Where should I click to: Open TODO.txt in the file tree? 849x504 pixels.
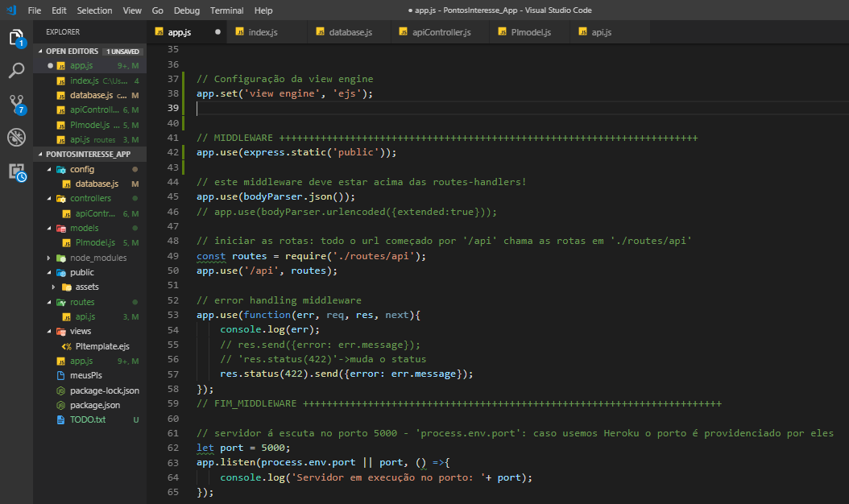(x=87, y=419)
